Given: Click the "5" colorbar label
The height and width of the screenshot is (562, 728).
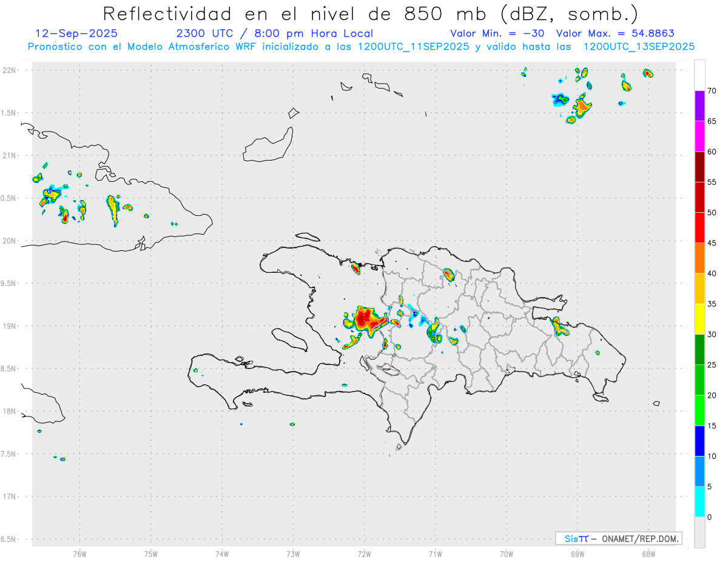Looking at the screenshot, I should pyautogui.click(x=710, y=487).
